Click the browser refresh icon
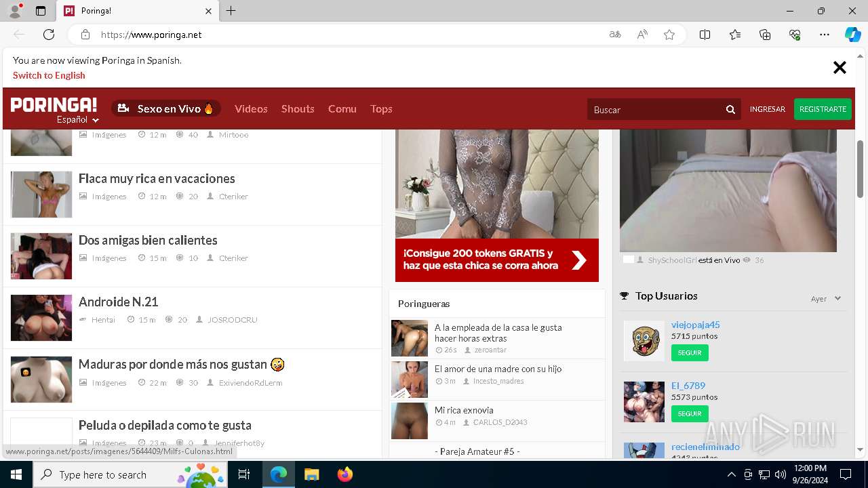 point(49,35)
